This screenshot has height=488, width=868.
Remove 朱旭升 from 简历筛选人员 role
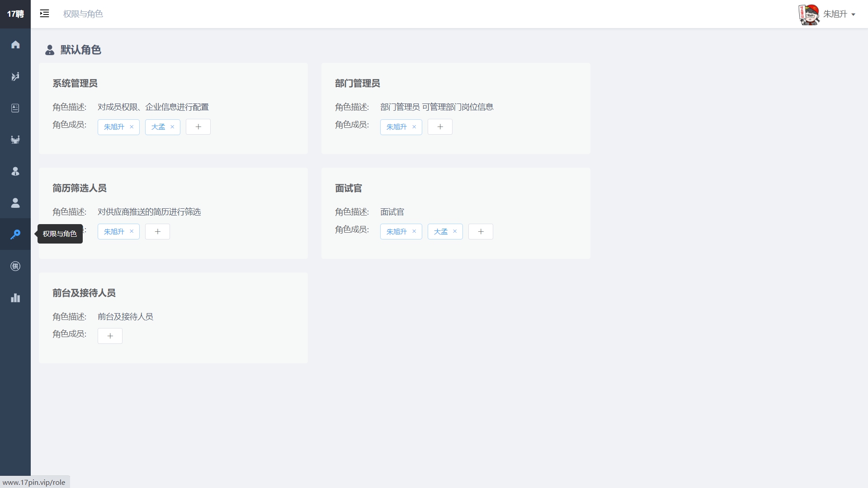coord(132,231)
